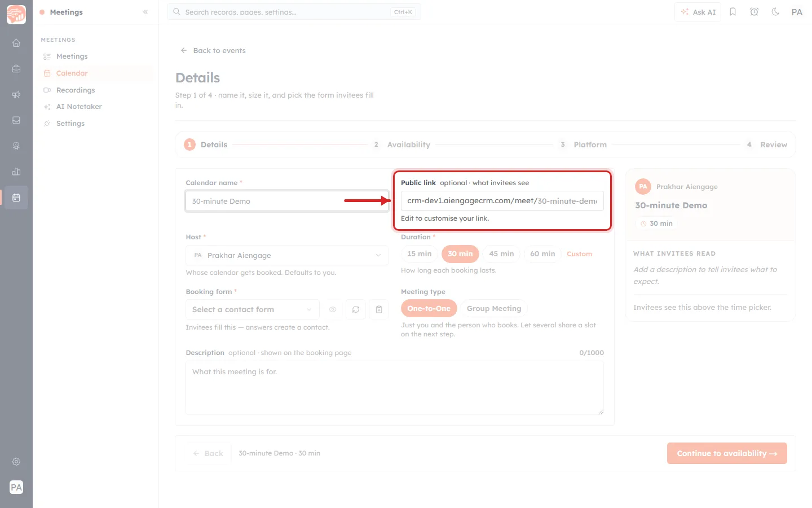Open the bar chart reports icon
The width and height of the screenshot is (812, 508).
[x=16, y=172]
